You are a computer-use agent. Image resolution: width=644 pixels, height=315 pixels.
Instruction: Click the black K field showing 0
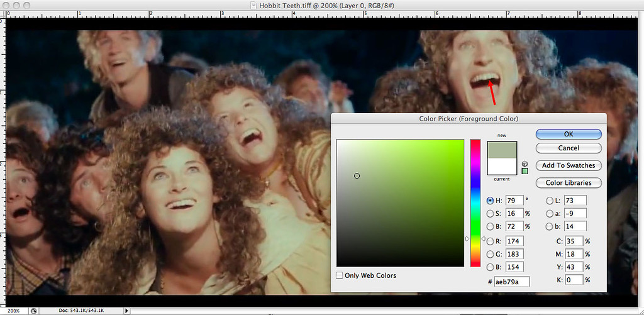coord(574,280)
